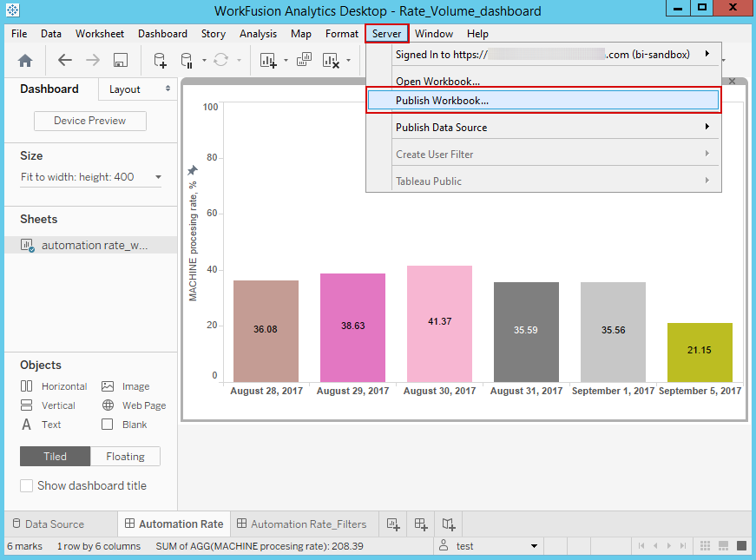The height and width of the screenshot is (560, 756).
Task: Open the Layout pane switcher arrows
Action: tap(168, 89)
